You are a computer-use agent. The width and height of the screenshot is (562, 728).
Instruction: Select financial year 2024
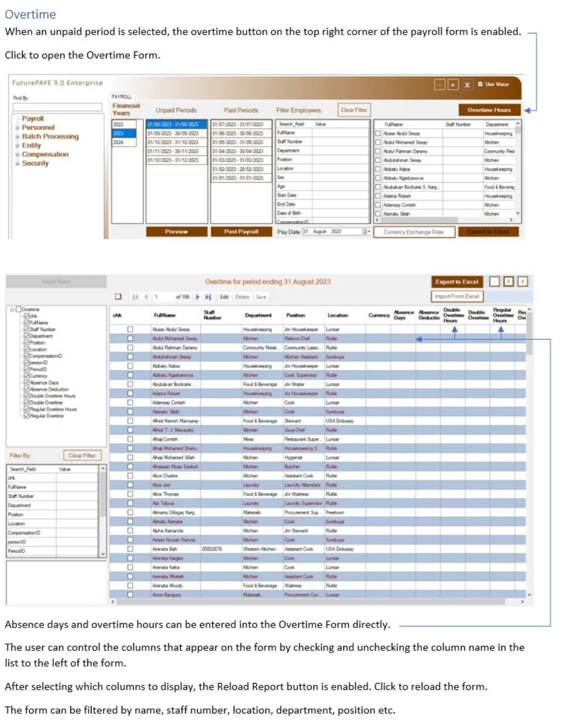[x=124, y=142]
